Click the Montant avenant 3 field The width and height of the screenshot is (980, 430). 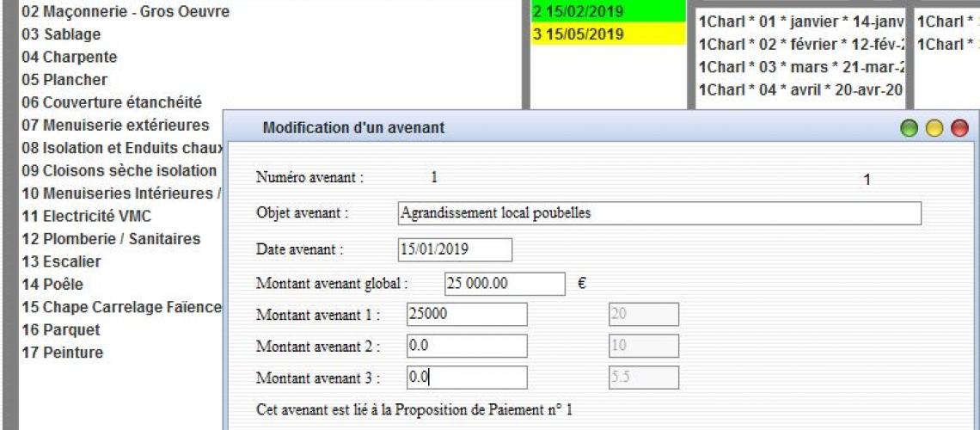click(x=467, y=378)
